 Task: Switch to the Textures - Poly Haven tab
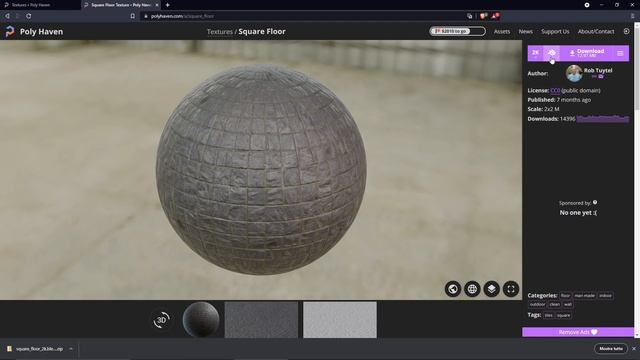(40, 5)
